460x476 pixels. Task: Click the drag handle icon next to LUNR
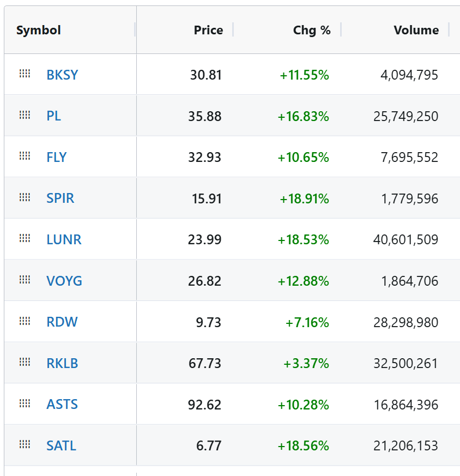coord(24,239)
